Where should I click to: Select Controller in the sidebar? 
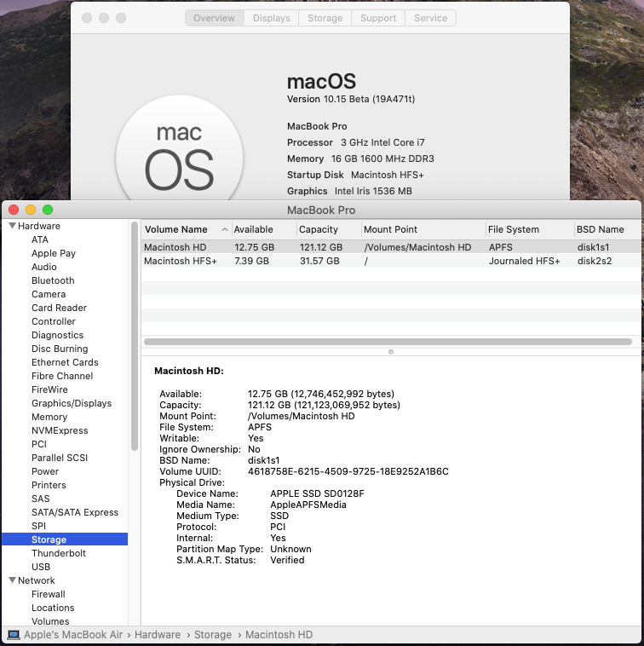54,321
